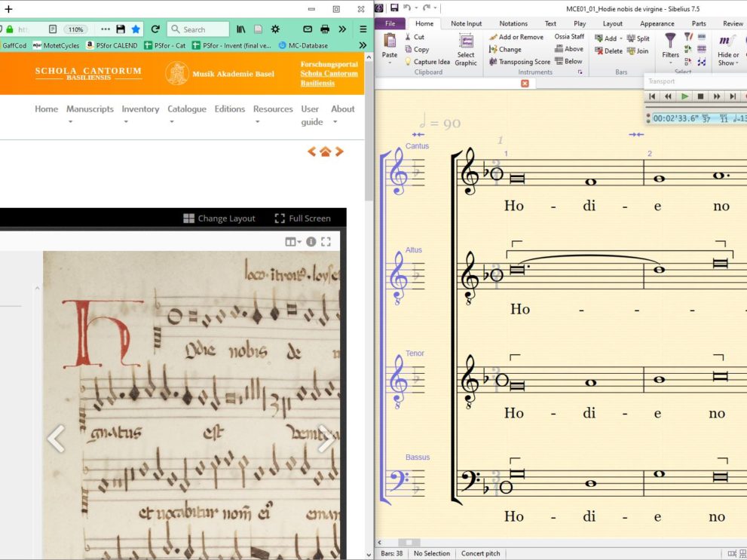Open the Notations ribbon tab
The width and height of the screenshot is (747, 560).
513,23
